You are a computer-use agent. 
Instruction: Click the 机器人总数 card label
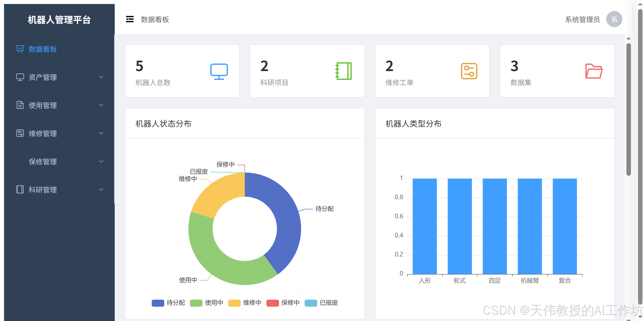coord(153,82)
